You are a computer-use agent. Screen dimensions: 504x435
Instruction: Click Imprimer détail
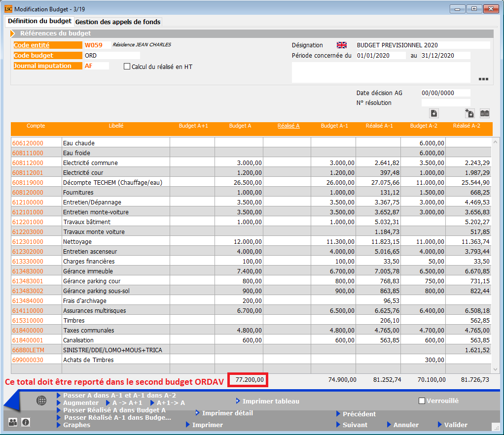pyautogui.click(x=227, y=413)
